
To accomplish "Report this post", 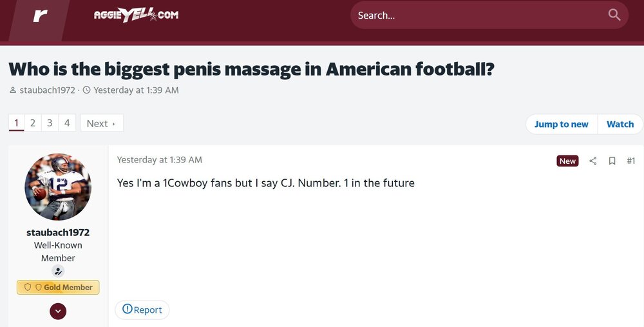I will [x=142, y=310].
